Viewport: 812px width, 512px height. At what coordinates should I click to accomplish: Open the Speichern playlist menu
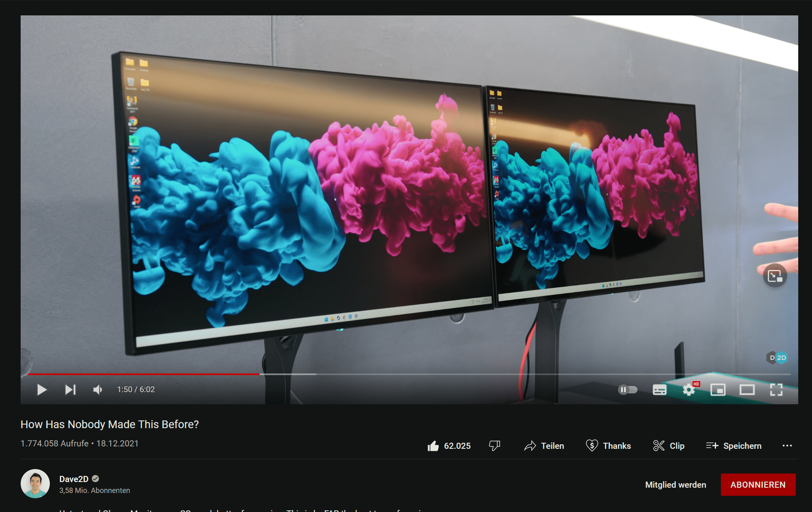coord(733,446)
